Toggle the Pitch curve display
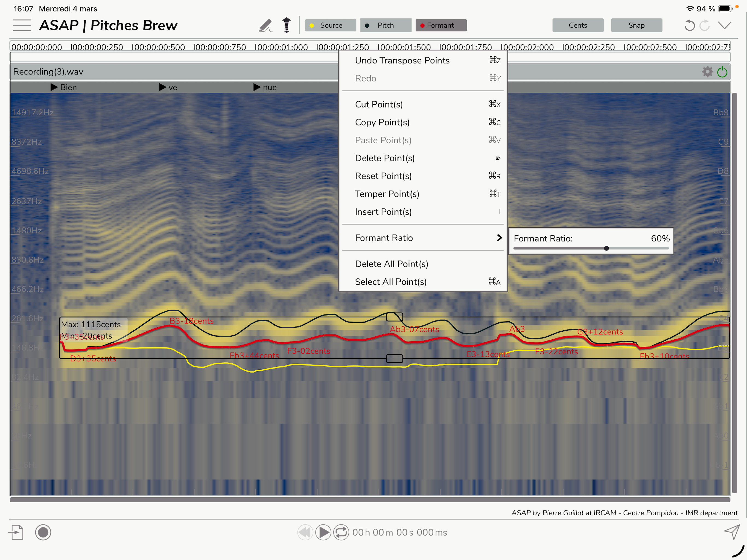 tap(386, 25)
